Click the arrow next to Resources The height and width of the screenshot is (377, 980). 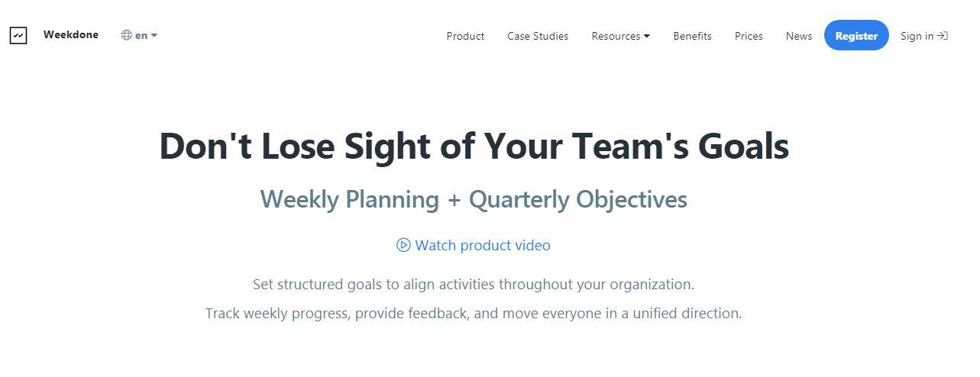click(647, 36)
